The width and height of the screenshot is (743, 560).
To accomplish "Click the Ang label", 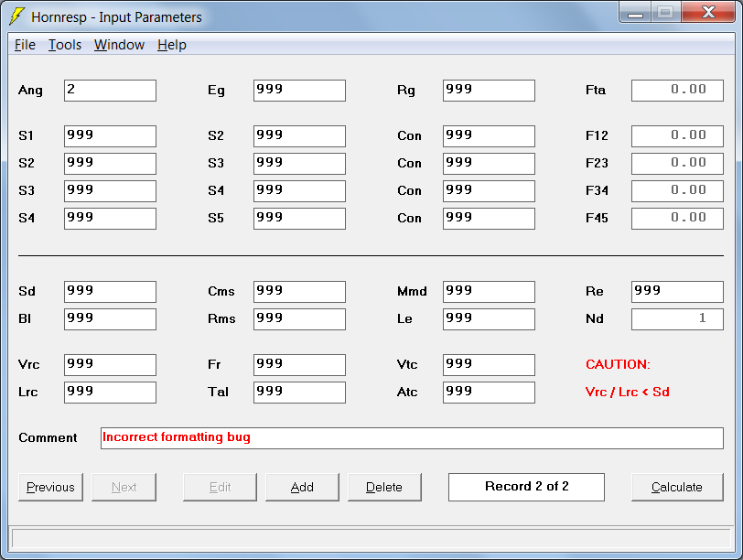I will tap(30, 91).
